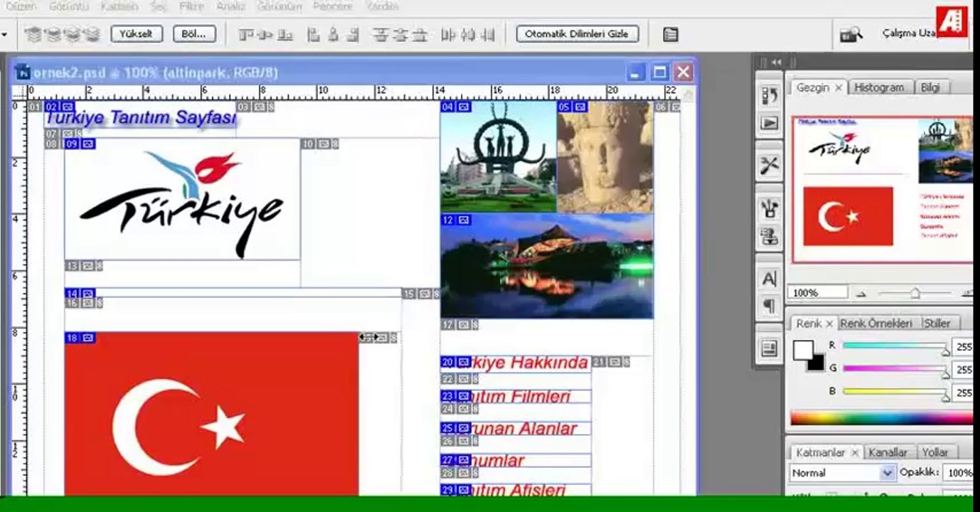Select the Turkish flag slice 18
This screenshot has height=512, width=980.
pos(211,413)
